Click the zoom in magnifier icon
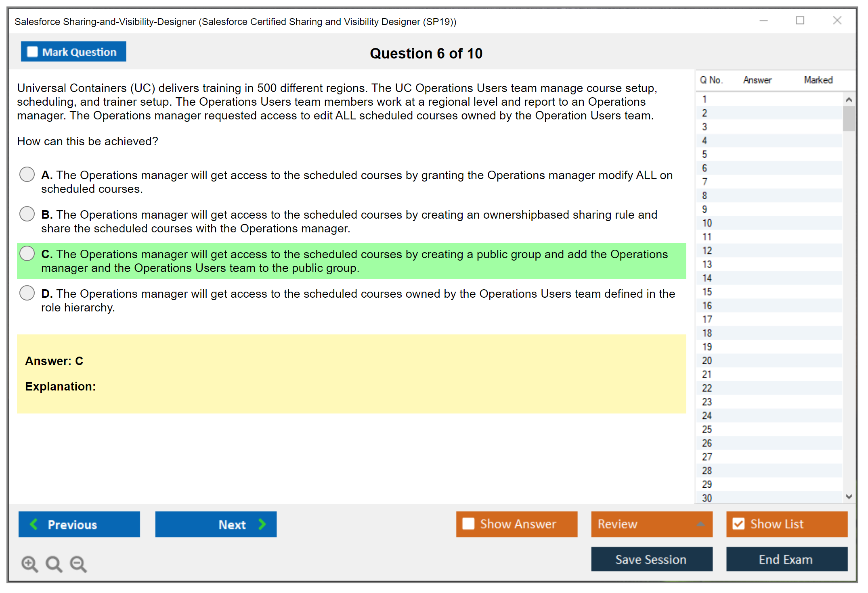 29,564
